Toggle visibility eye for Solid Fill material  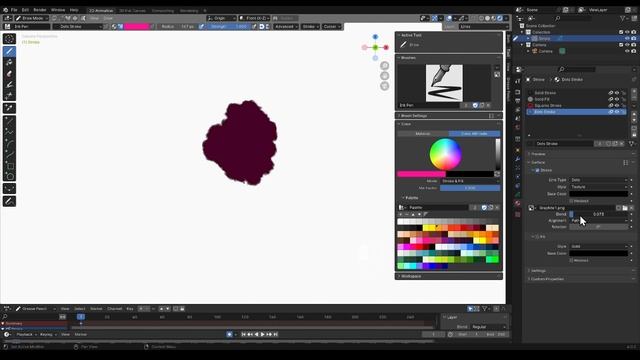point(617,99)
